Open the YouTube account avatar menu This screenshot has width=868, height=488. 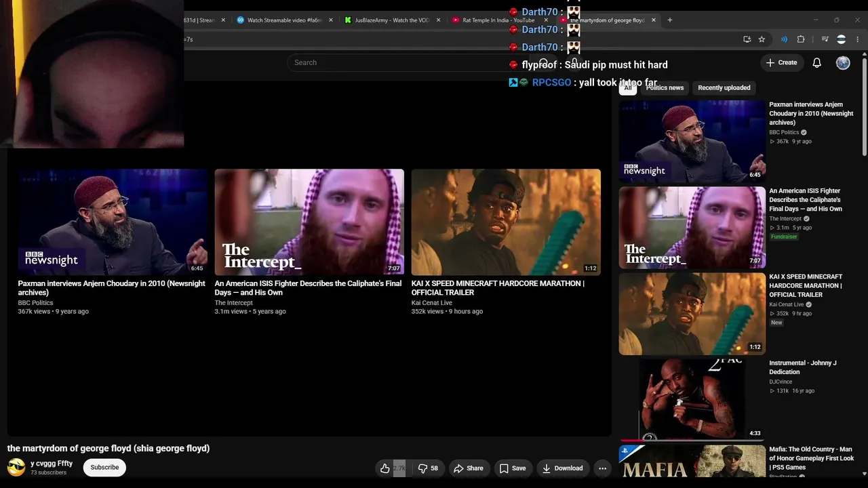tap(843, 62)
